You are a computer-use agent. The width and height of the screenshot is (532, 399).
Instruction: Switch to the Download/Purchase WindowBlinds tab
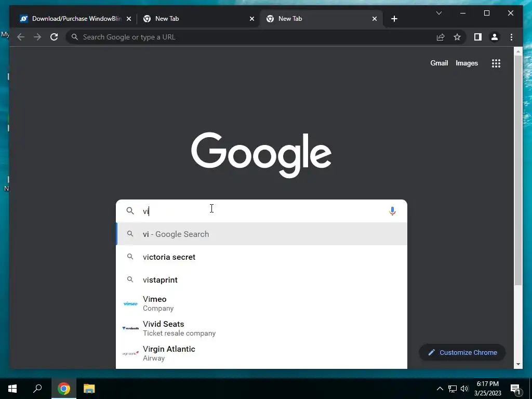76,19
